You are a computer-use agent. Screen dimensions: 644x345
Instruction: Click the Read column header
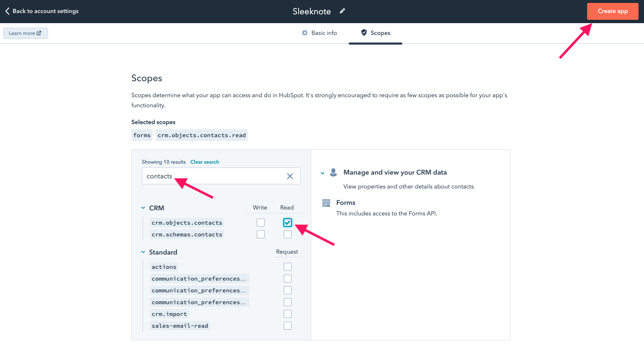287,207
